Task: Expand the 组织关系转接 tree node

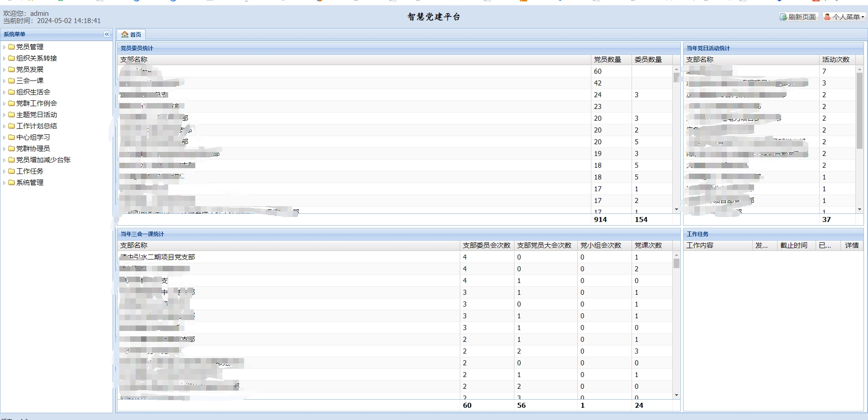Action: pos(4,58)
